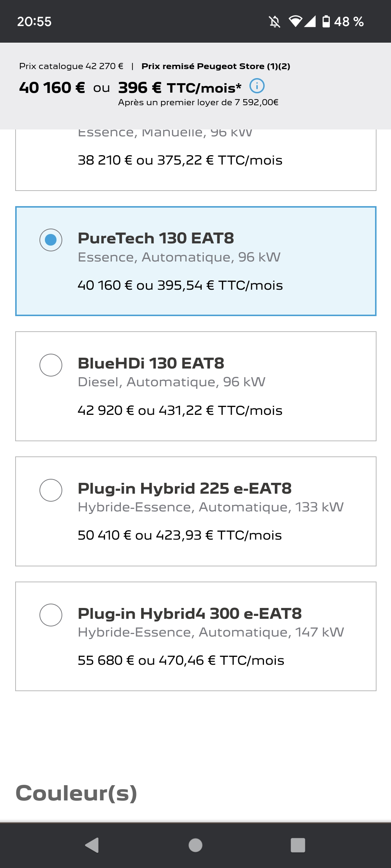Viewport: 391px width, 868px height.
Task: Tap the Wi-Fi status icon
Action: tap(295, 22)
